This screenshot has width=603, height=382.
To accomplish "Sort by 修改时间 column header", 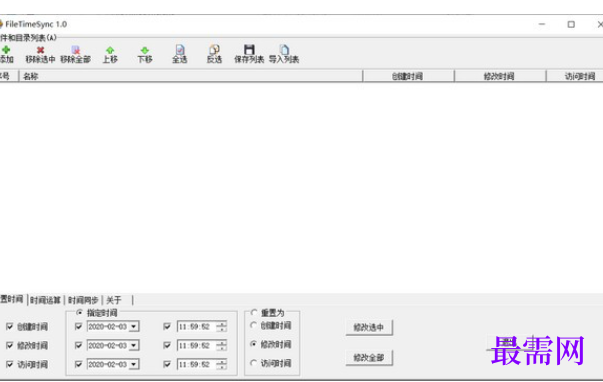I will [x=500, y=76].
